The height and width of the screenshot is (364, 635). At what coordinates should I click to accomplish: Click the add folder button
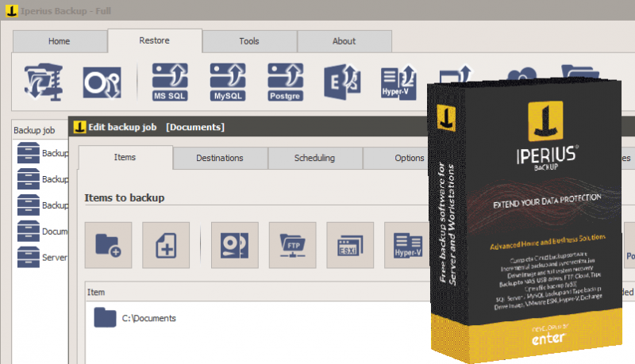(108, 245)
